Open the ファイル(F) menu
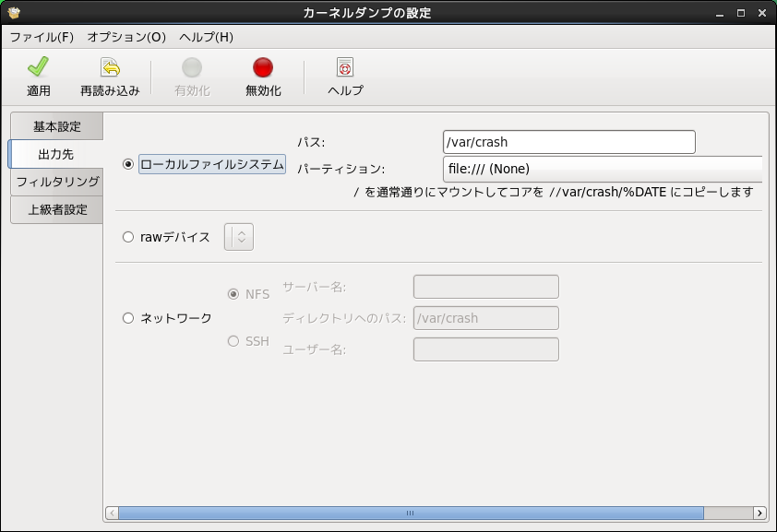This screenshot has height=532, width=777. point(42,37)
